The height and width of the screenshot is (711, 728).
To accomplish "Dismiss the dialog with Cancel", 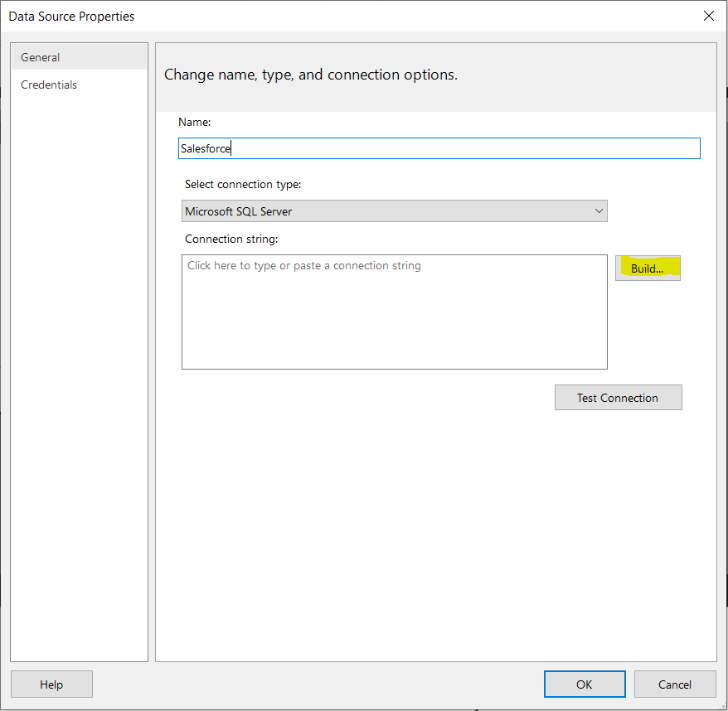I will (675, 684).
